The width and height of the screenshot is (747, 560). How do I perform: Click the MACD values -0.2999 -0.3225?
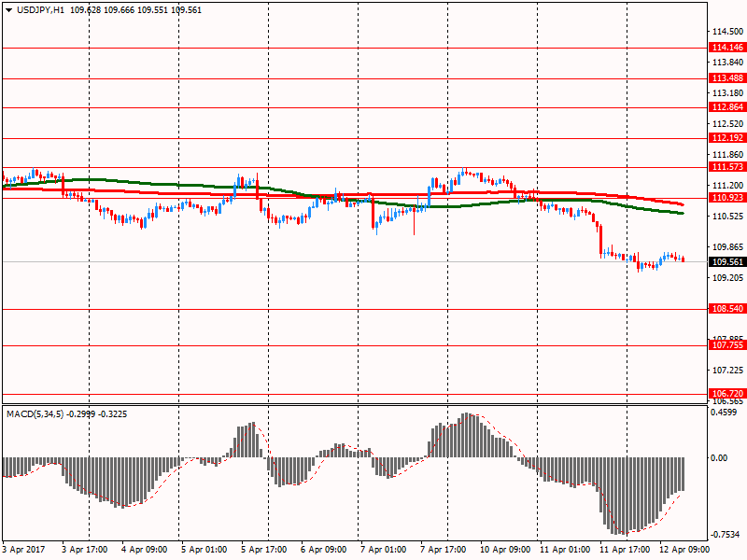[97, 414]
